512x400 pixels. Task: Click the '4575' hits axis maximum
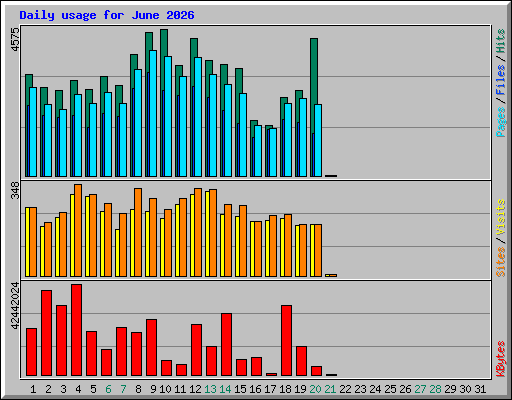(x=15, y=40)
